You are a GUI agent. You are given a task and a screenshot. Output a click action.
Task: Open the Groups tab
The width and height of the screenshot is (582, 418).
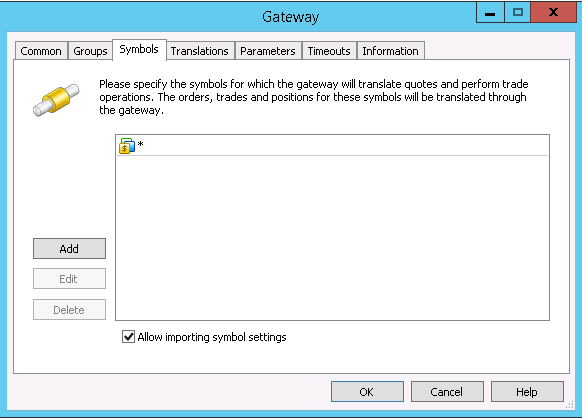pos(90,51)
